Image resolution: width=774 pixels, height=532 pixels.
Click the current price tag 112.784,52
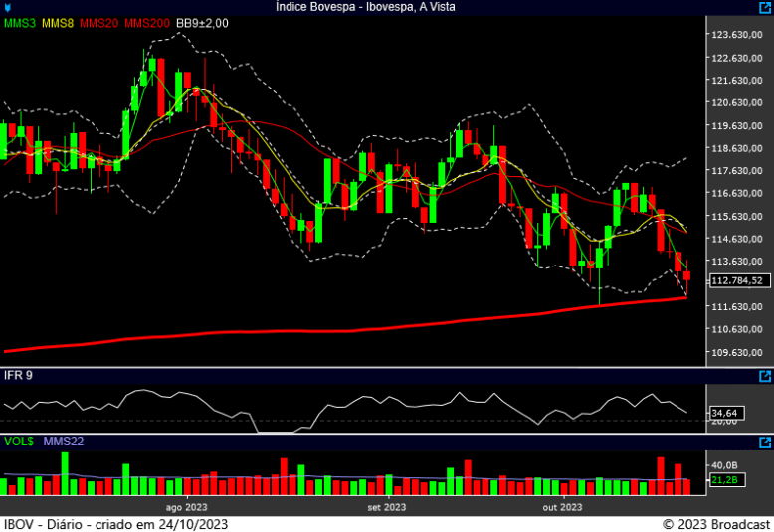click(737, 280)
